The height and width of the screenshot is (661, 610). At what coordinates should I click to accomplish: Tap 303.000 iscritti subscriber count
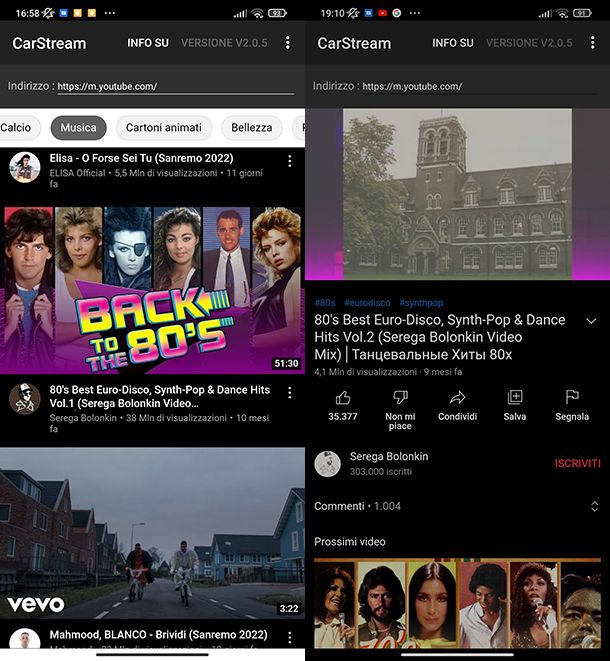[x=381, y=471]
